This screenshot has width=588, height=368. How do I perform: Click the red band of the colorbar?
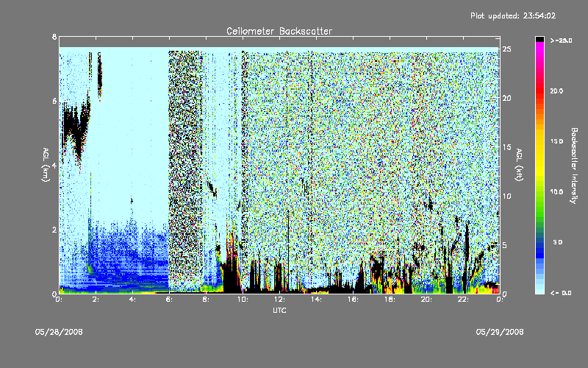click(539, 90)
